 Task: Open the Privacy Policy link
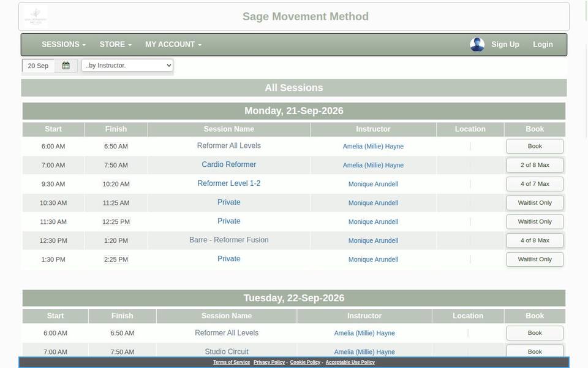pos(269,362)
